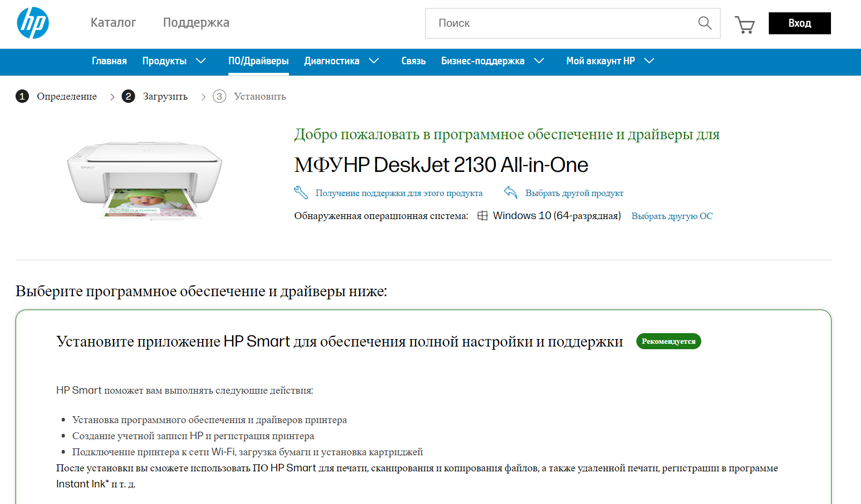Click the search magnifier icon
861x504 pixels.
pyautogui.click(x=704, y=23)
